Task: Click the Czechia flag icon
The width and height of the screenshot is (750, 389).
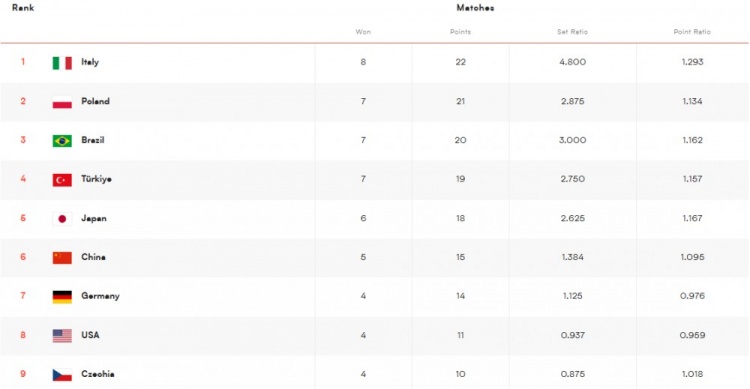Action: coord(62,375)
